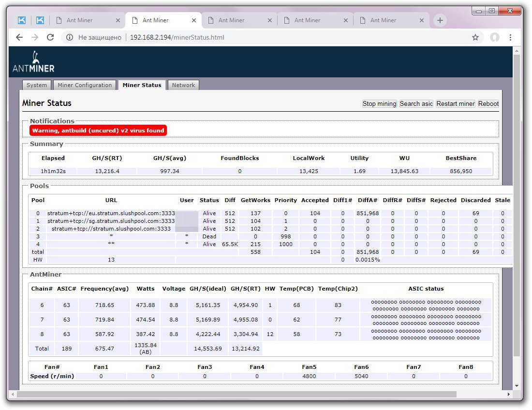Image resolution: width=532 pixels, height=410 pixels.
Task: Close the active Ant Miner tab
Action: (x=194, y=20)
